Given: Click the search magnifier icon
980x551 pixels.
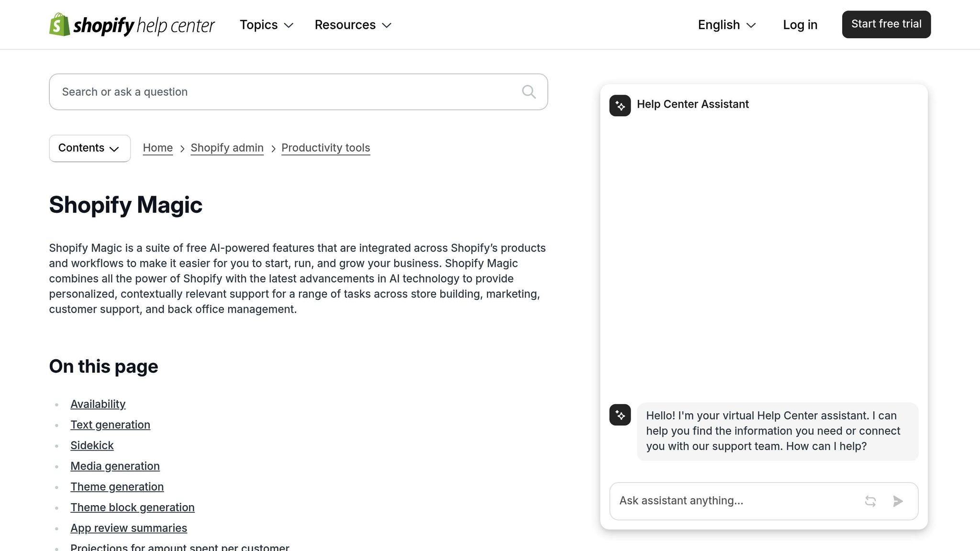Looking at the screenshot, I should click(x=528, y=92).
